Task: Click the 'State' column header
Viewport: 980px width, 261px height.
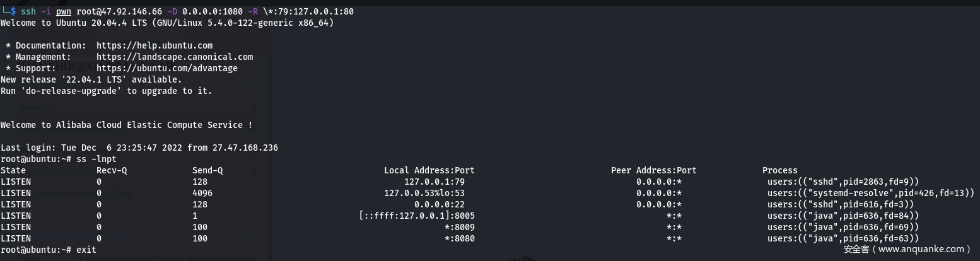Action: pyautogui.click(x=13, y=170)
